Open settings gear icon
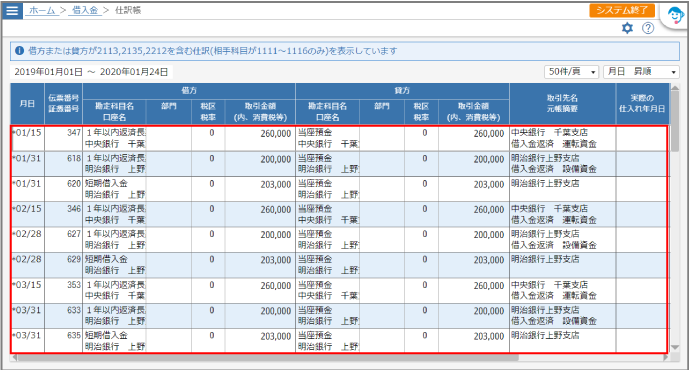The width and height of the screenshot is (689, 370). [x=627, y=28]
